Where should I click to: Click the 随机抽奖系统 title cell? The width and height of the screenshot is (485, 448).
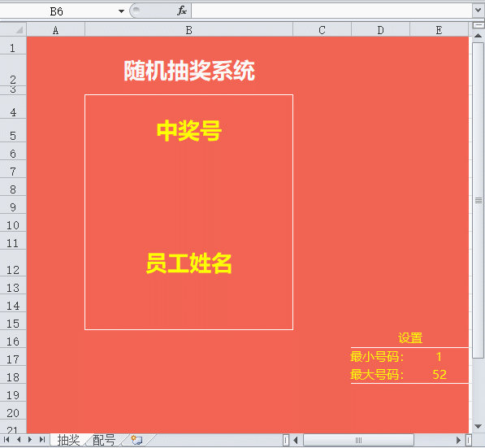point(189,71)
